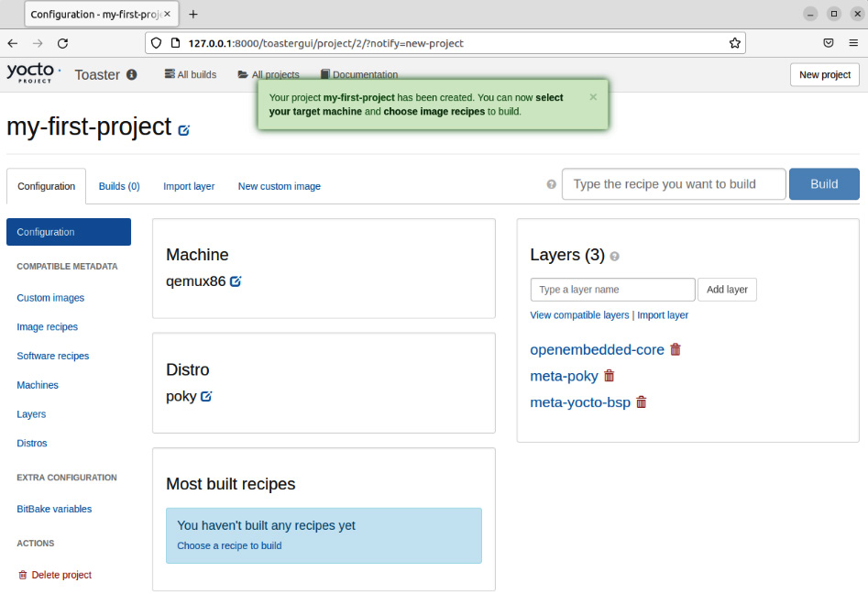868x605 pixels.
Task: Dismiss the project created notification
Action: tap(593, 97)
